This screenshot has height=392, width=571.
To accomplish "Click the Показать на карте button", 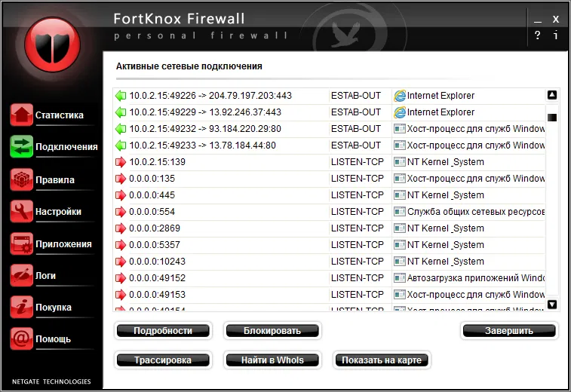I will click(x=382, y=360).
